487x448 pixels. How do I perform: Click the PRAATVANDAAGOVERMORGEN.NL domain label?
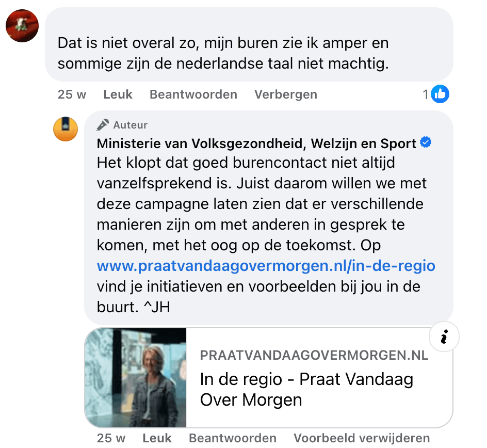[x=314, y=355]
